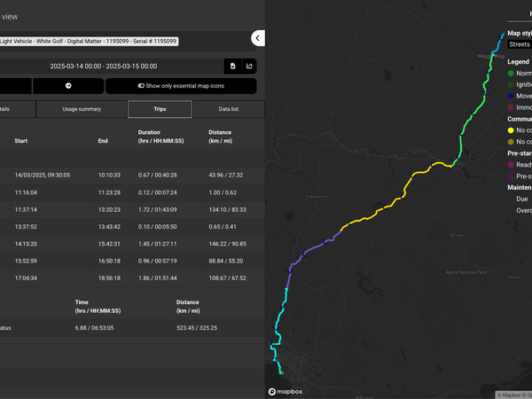Select the Light Vehicle White Golf asset tag
The width and height of the screenshot is (532, 399).
pyautogui.click(x=89, y=41)
